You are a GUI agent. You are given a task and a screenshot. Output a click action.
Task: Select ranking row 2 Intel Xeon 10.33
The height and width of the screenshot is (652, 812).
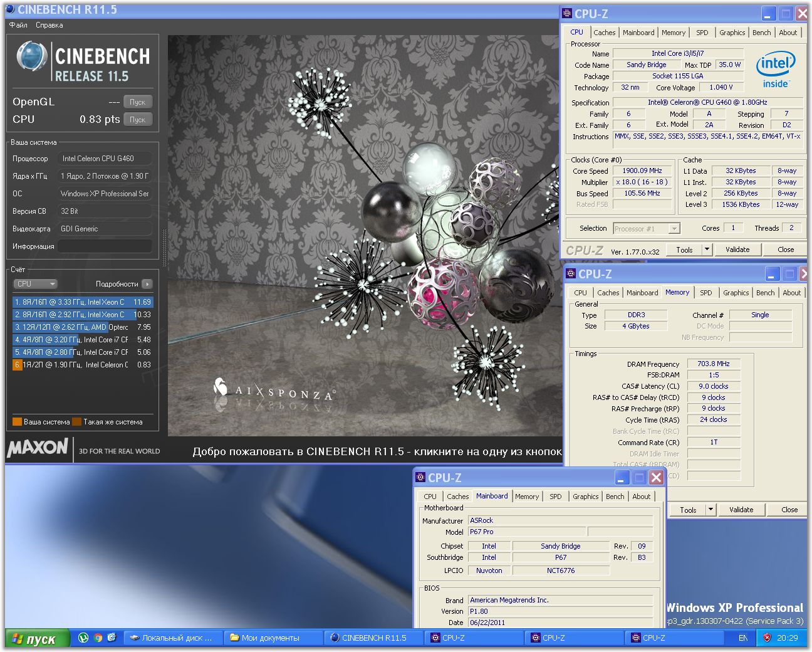[x=83, y=315]
